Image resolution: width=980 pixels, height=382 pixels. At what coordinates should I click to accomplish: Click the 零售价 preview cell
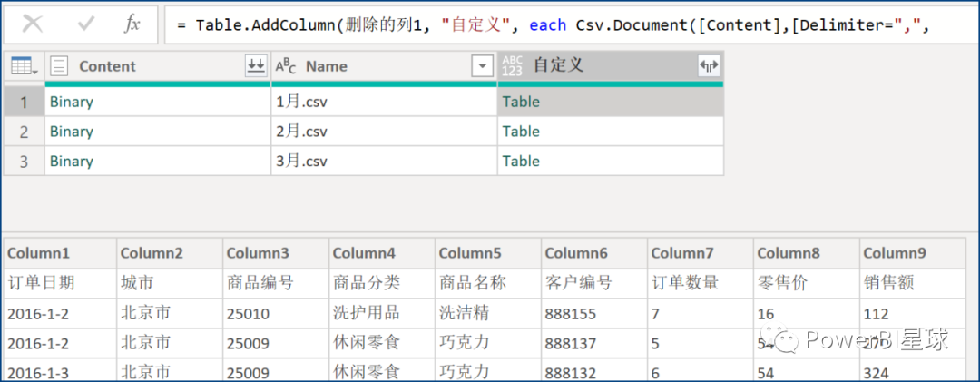tap(807, 283)
